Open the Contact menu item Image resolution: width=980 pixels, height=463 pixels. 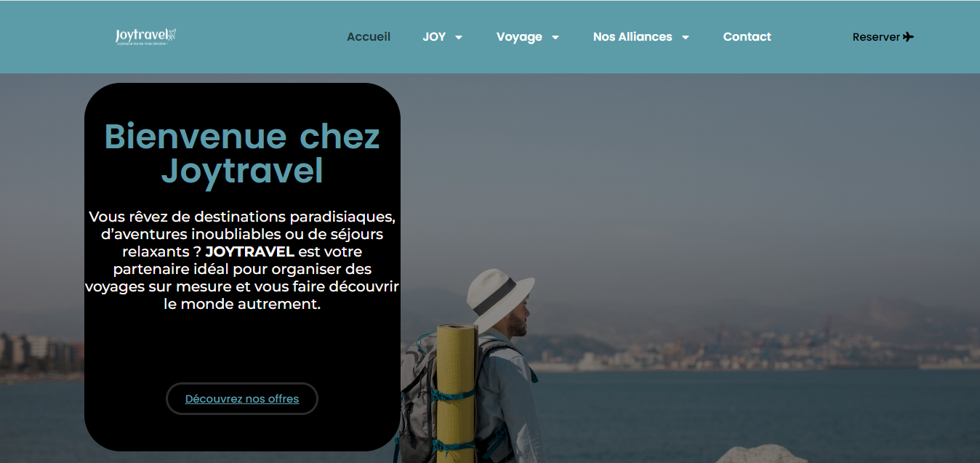click(747, 36)
